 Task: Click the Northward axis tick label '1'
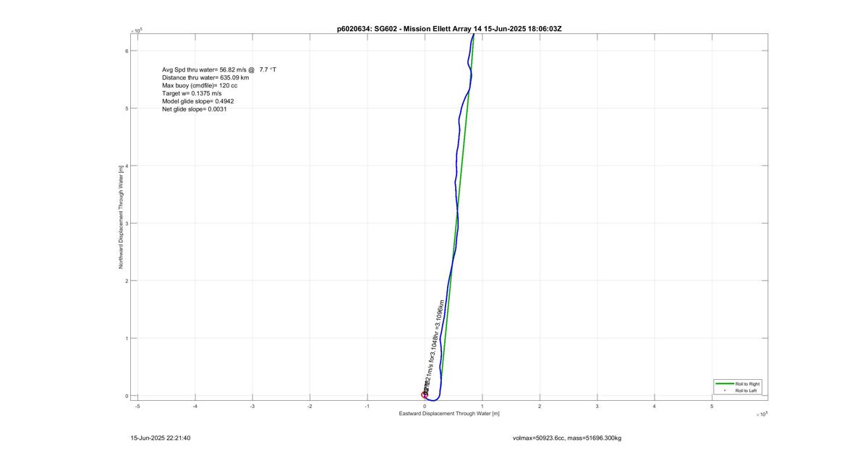pyautogui.click(x=127, y=338)
